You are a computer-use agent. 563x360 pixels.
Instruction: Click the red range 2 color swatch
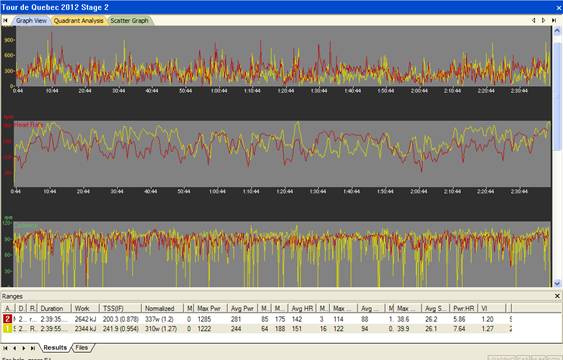point(8,319)
